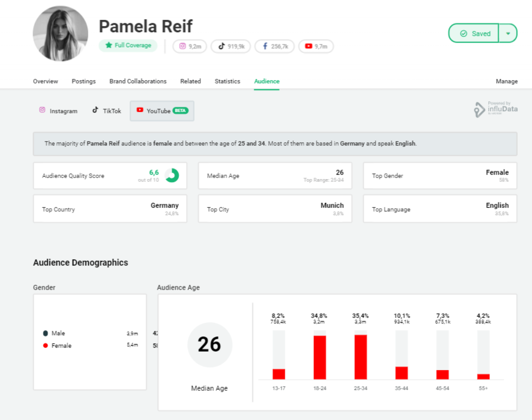Open the Related tab
Image resolution: width=532 pixels, height=420 pixels.
[x=191, y=81]
